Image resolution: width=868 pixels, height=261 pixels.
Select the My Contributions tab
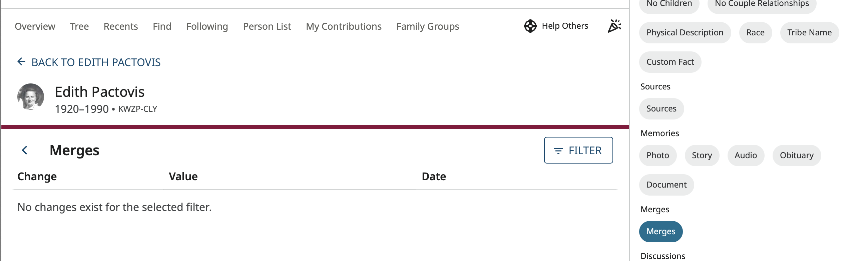[x=343, y=26]
